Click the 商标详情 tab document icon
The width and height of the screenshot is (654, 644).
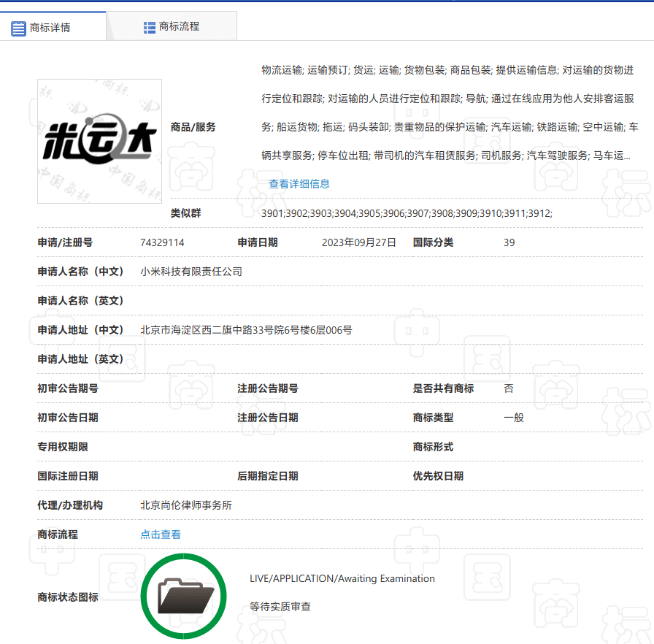click(18, 28)
